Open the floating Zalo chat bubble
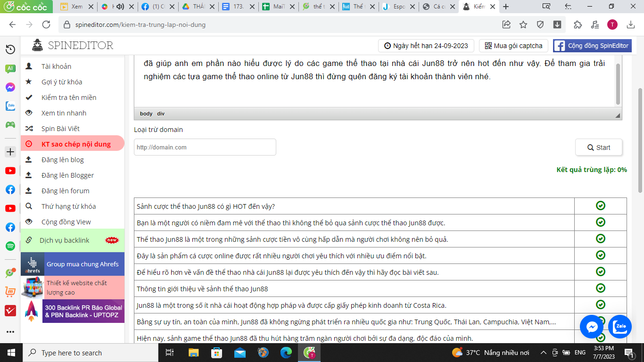 pos(620,327)
